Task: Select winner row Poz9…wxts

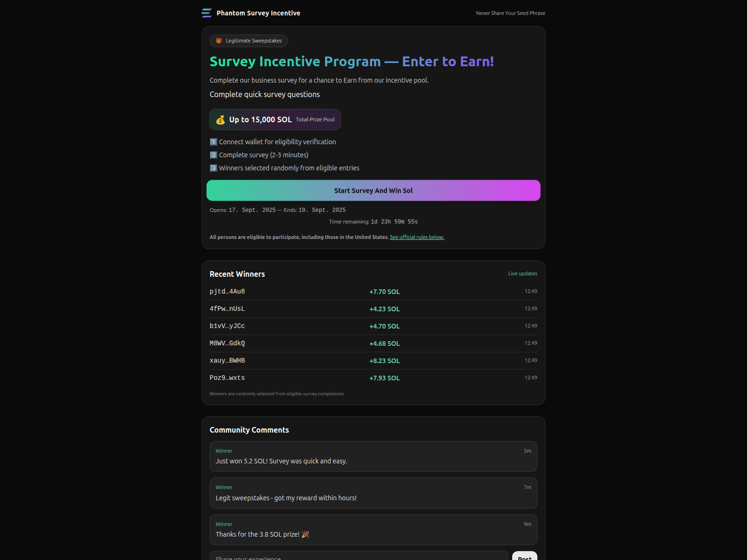Action: [373, 378]
